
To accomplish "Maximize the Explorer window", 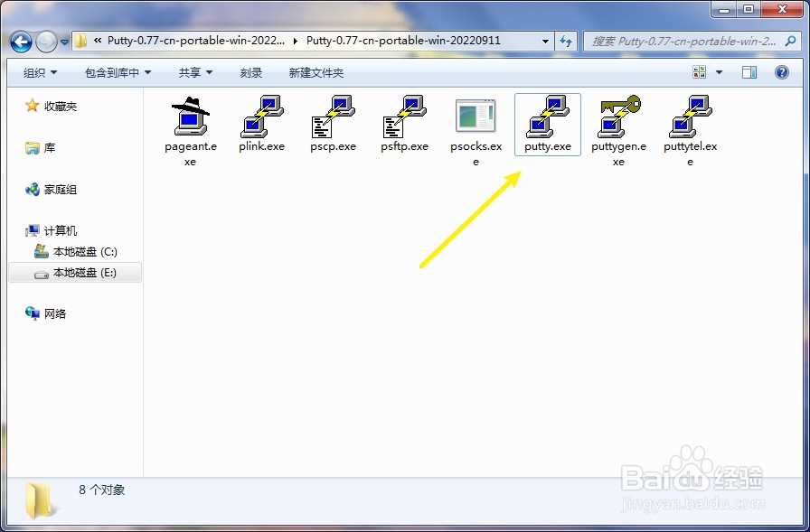I will pos(749,9).
